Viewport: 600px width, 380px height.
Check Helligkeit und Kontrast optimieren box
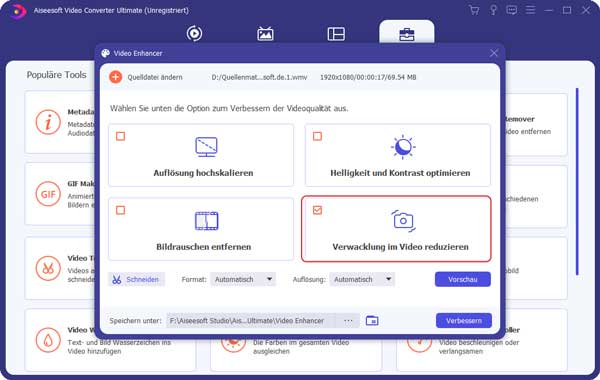pyautogui.click(x=317, y=136)
